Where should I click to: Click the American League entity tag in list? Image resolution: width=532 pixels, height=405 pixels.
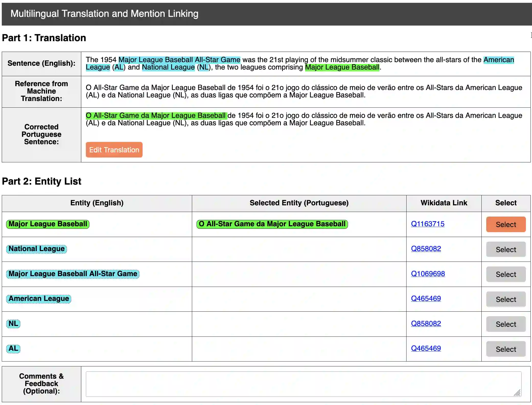pos(39,298)
